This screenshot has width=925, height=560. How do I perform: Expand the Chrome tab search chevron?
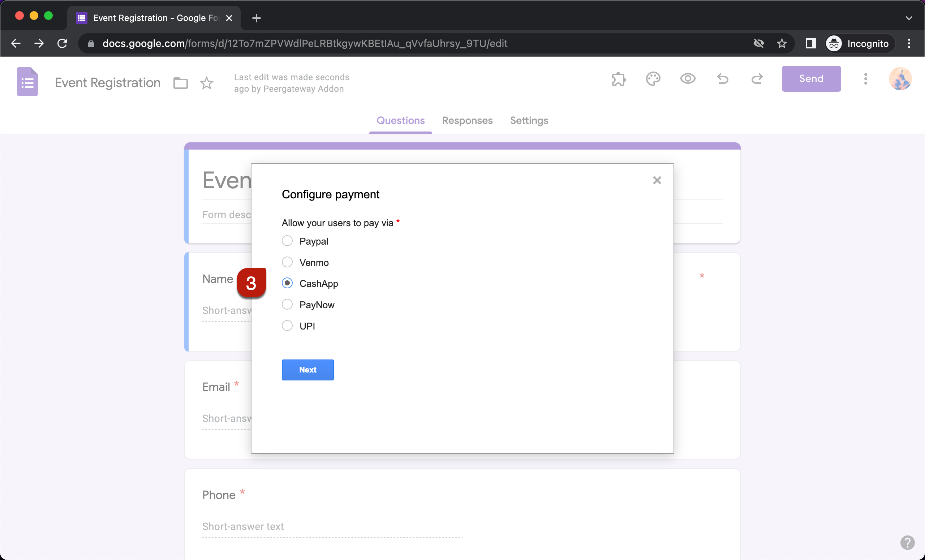[x=908, y=18]
